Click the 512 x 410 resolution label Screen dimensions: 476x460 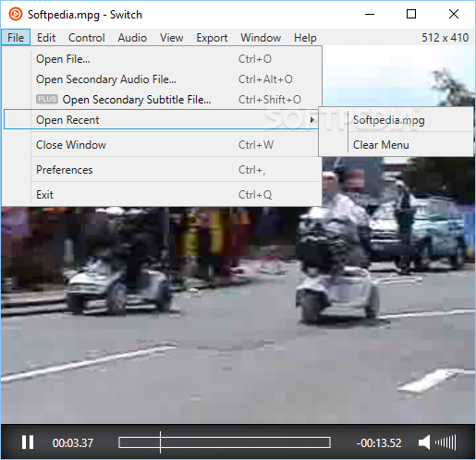(x=445, y=38)
